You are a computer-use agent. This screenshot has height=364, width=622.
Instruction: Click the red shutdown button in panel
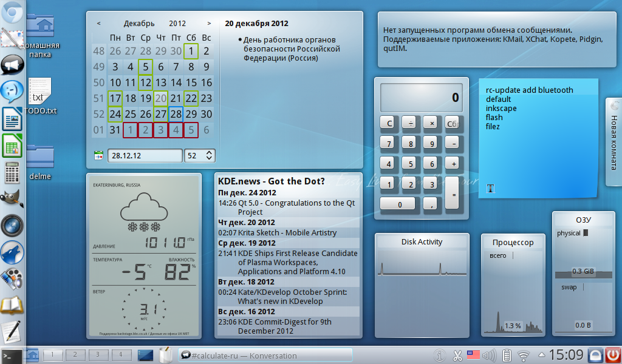click(613, 355)
